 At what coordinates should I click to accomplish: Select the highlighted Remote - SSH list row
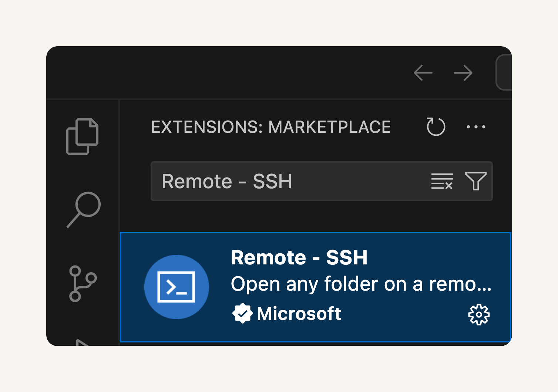316,287
